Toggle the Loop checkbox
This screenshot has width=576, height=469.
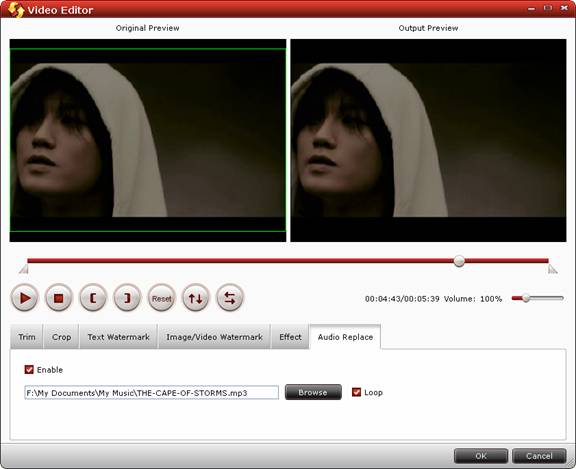coord(356,392)
